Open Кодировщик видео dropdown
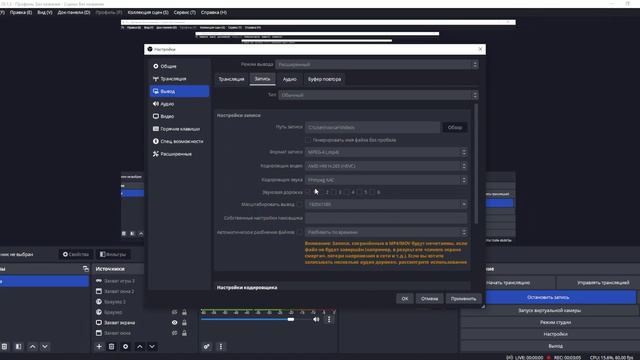Screen dimensions: 640x360 [386, 166]
